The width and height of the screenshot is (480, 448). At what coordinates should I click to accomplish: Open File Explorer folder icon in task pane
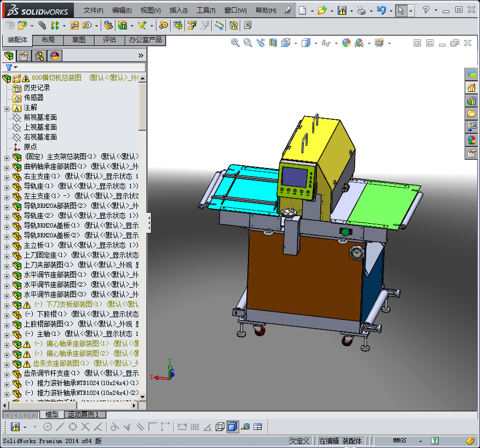471,114
